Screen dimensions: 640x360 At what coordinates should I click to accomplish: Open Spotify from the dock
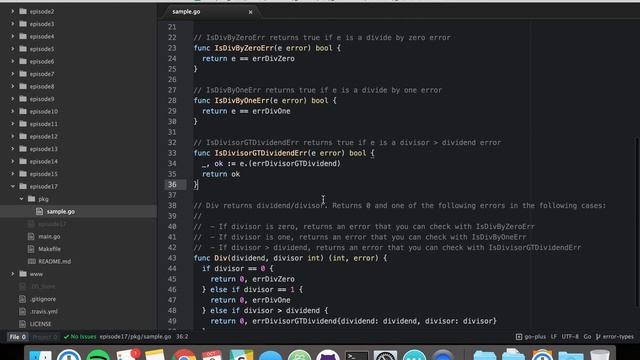coord(98,355)
